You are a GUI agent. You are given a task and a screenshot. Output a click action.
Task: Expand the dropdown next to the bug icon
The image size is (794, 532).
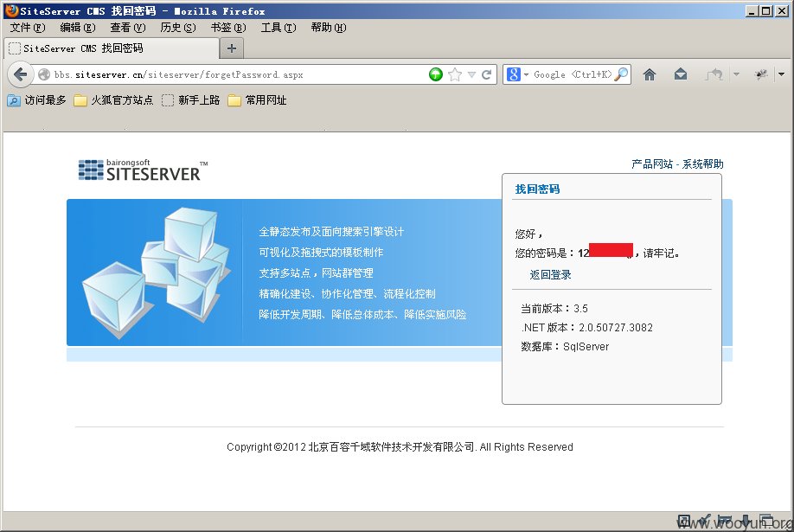(781, 74)
